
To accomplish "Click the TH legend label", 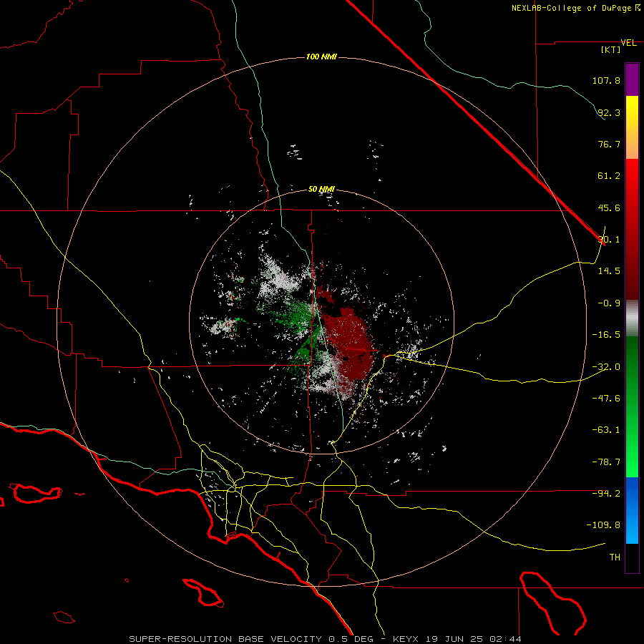I will click(615, 557).
